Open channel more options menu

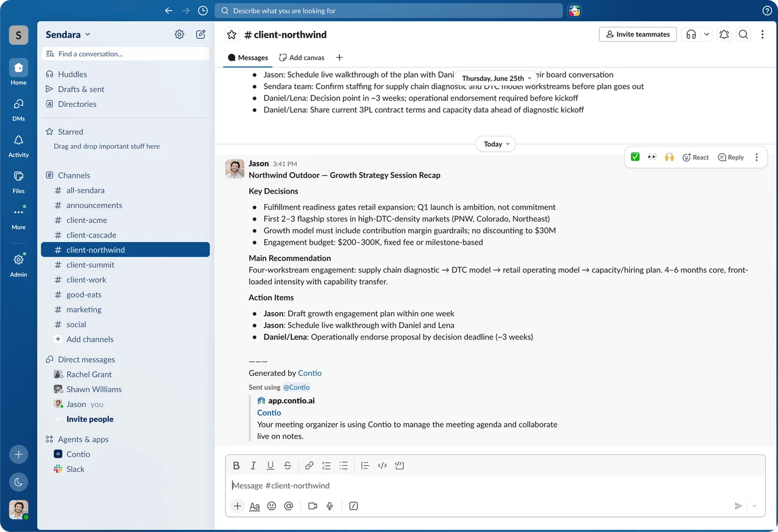763,35
